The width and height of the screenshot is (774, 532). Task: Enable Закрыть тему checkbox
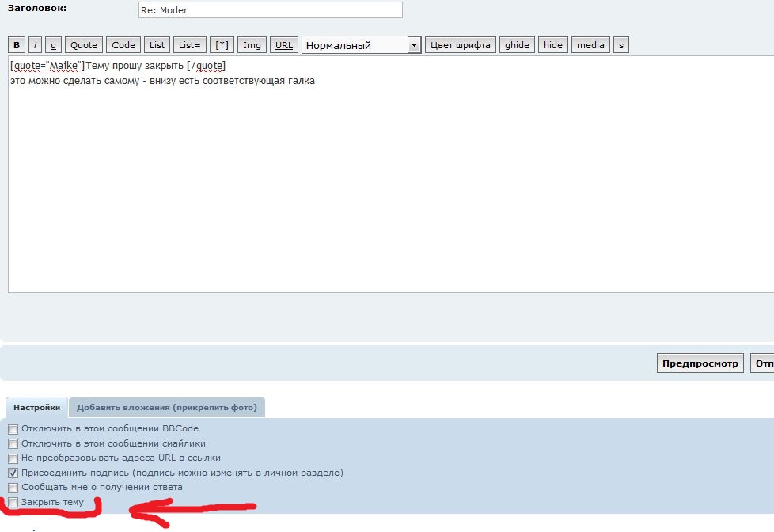tap(13, 503)
